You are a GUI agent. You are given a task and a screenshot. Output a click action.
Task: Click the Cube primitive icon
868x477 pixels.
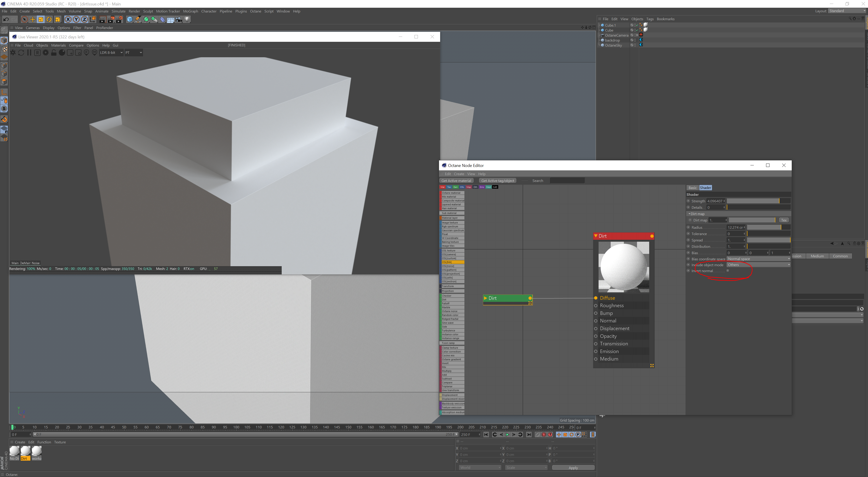point(130,20)
